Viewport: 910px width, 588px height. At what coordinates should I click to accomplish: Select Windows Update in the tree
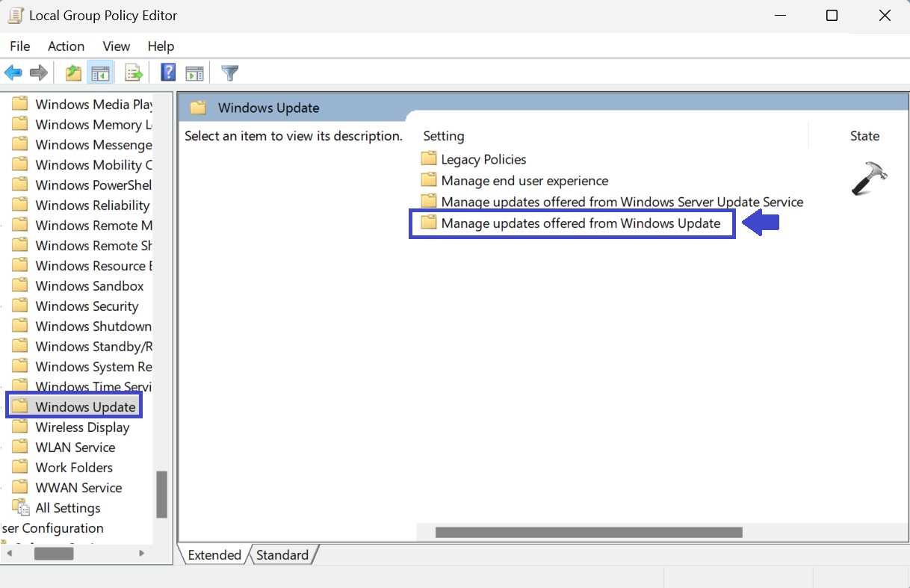pos(85,407)
